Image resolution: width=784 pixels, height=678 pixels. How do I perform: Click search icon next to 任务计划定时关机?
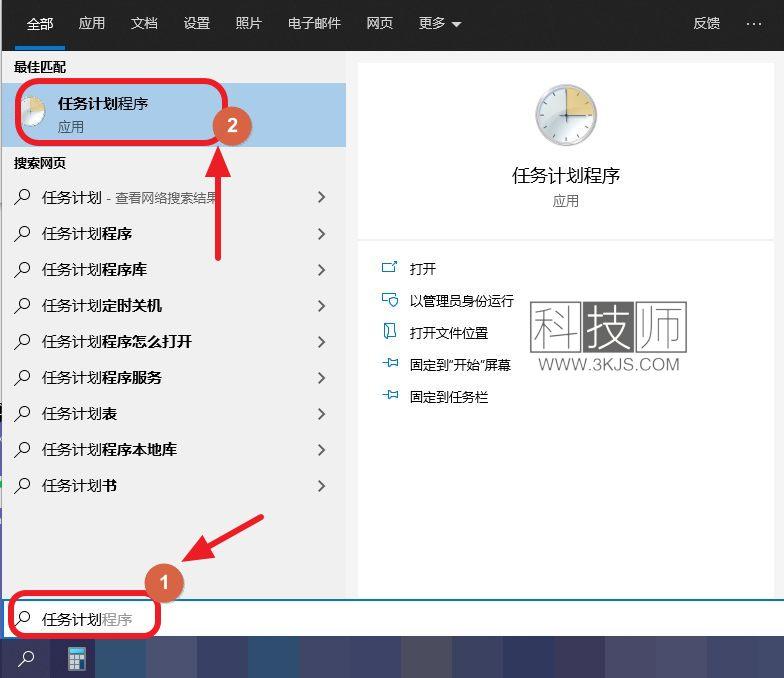pos(22,306)
